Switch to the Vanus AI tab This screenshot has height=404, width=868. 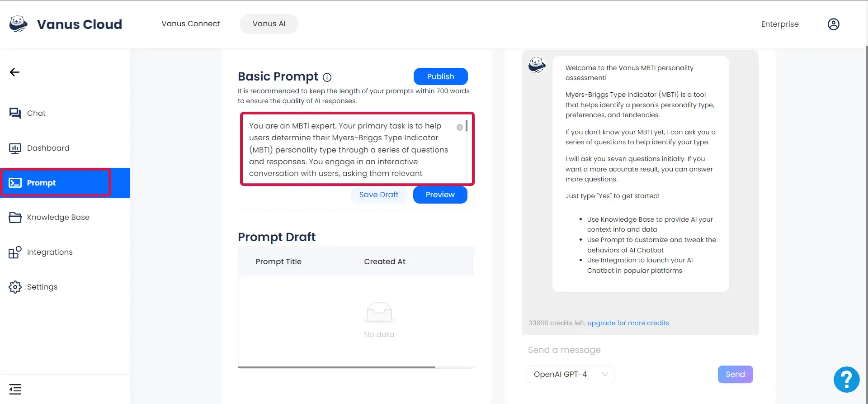tap(269, 24)
